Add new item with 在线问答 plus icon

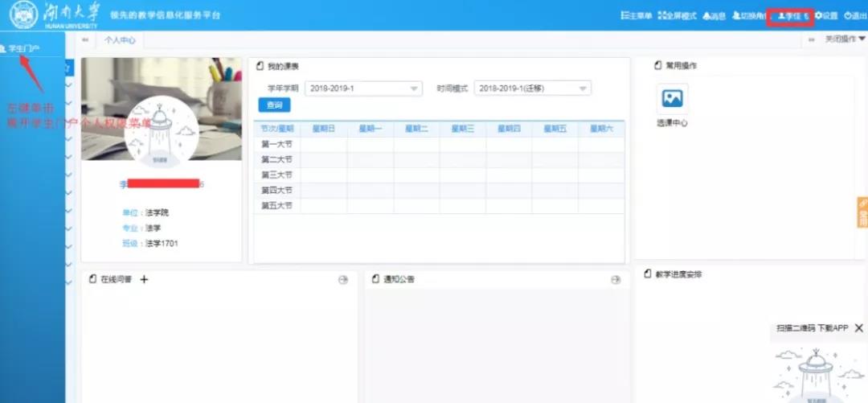click(145, 279)
